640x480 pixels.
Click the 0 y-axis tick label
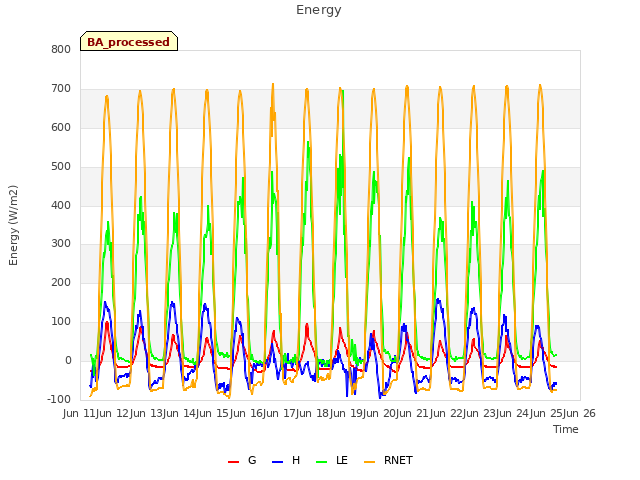click(68, 361)
